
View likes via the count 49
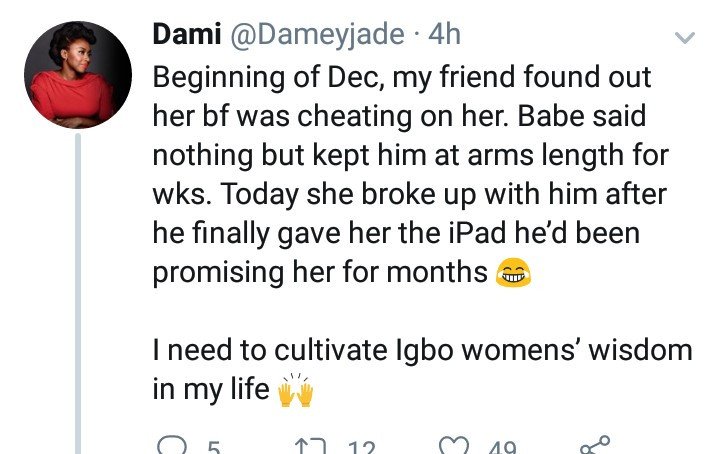pyautogui.click(x=502, y=447)
